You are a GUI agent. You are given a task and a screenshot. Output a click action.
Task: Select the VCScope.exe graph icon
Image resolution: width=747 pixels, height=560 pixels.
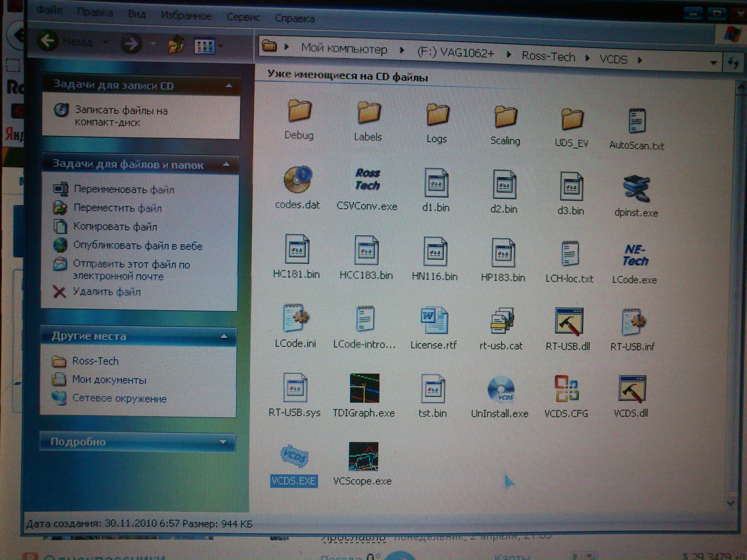pyautogui.click(x=363, y=456)
